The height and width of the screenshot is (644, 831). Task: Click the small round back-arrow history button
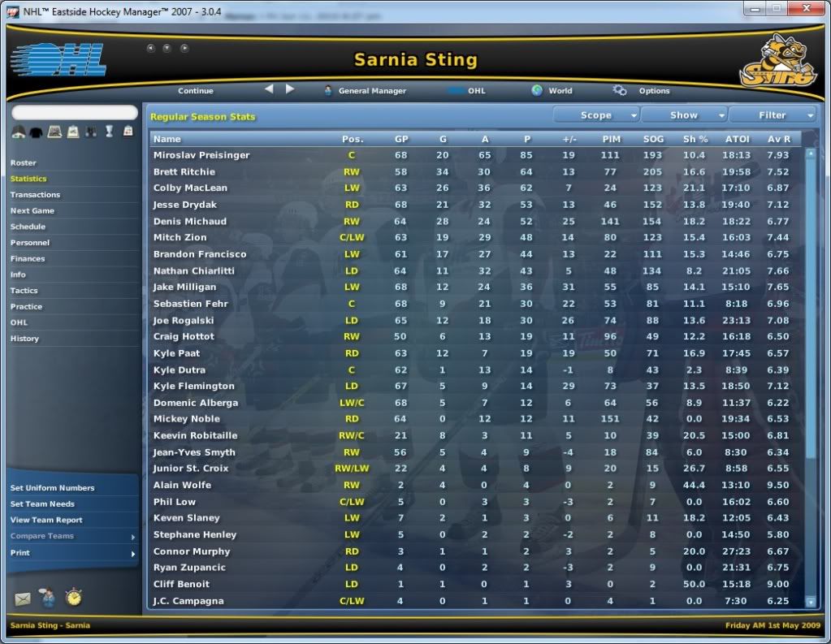(x=151, y=48)
